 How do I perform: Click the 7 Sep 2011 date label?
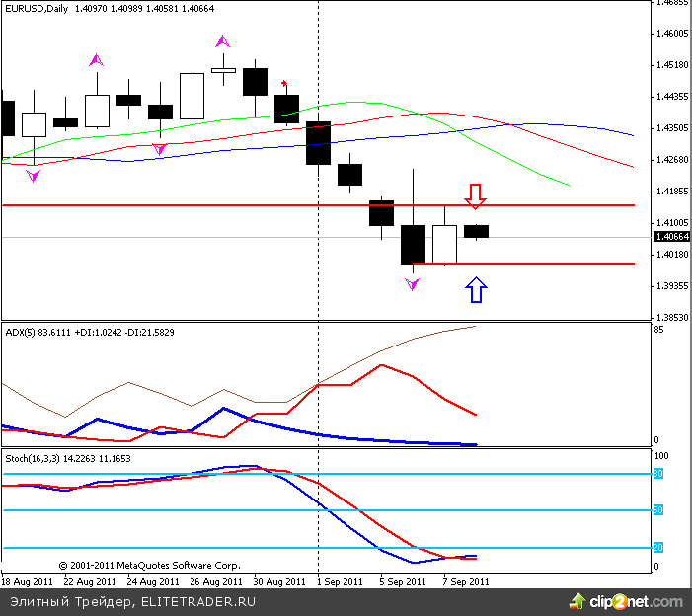[x=465, y=582]
